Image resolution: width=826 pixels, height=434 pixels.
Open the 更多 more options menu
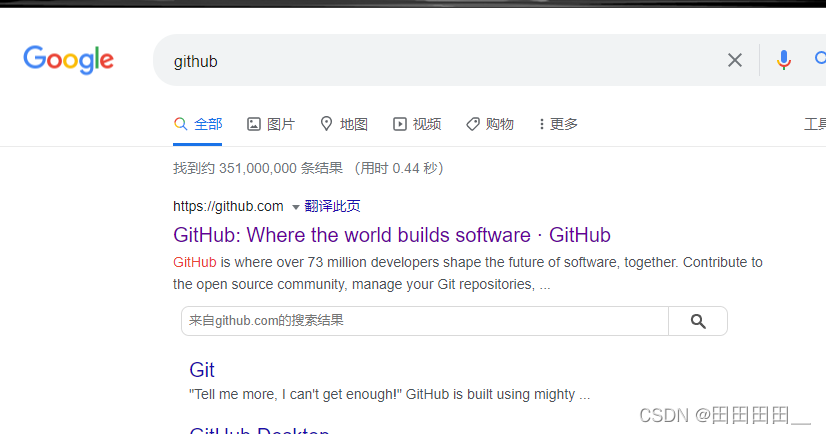point(558,124)
